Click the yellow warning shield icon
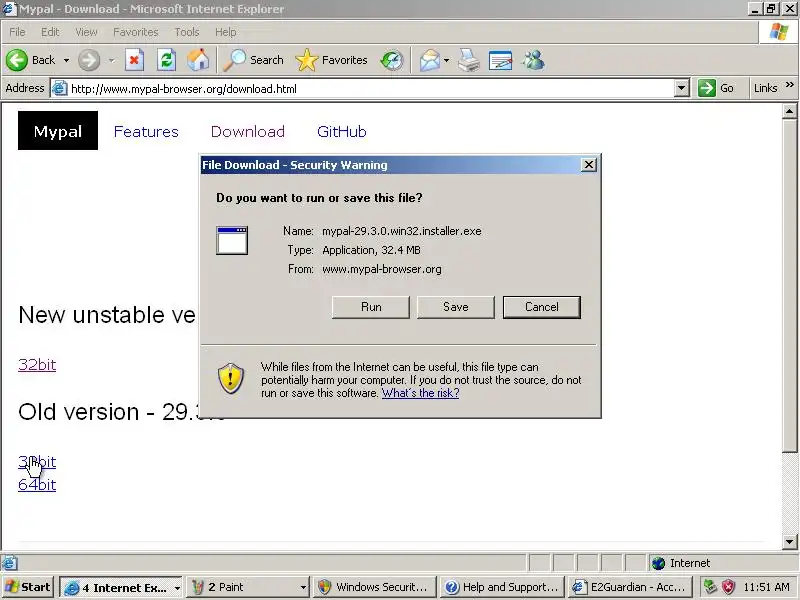 click(231, 379)
